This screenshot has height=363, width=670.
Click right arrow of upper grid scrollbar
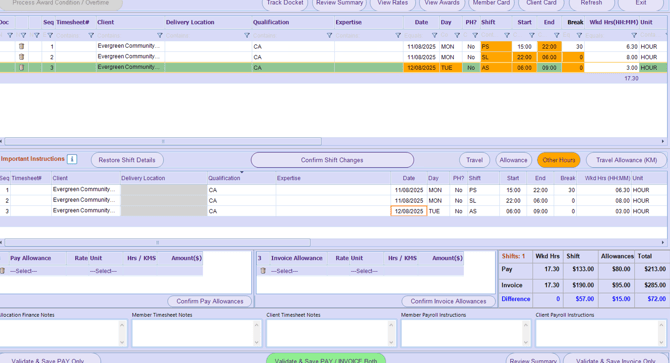663,141
